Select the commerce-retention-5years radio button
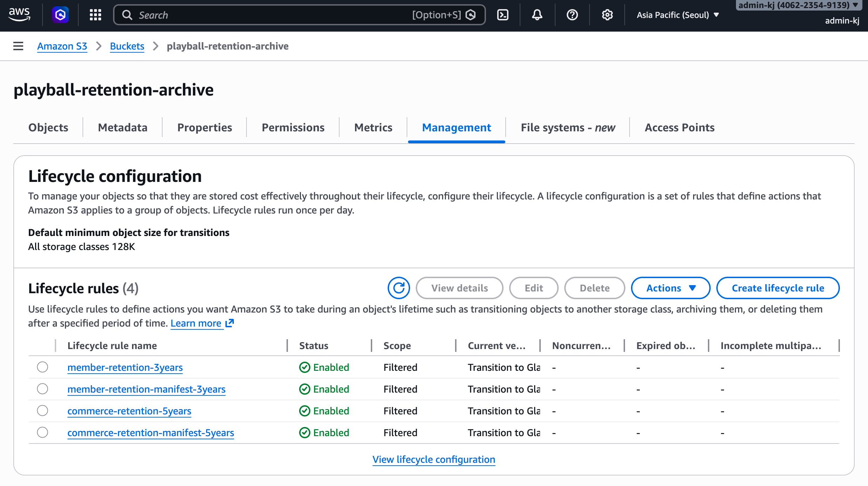The width and height of the screenshot is (868, 486). [x=42, y=411]
